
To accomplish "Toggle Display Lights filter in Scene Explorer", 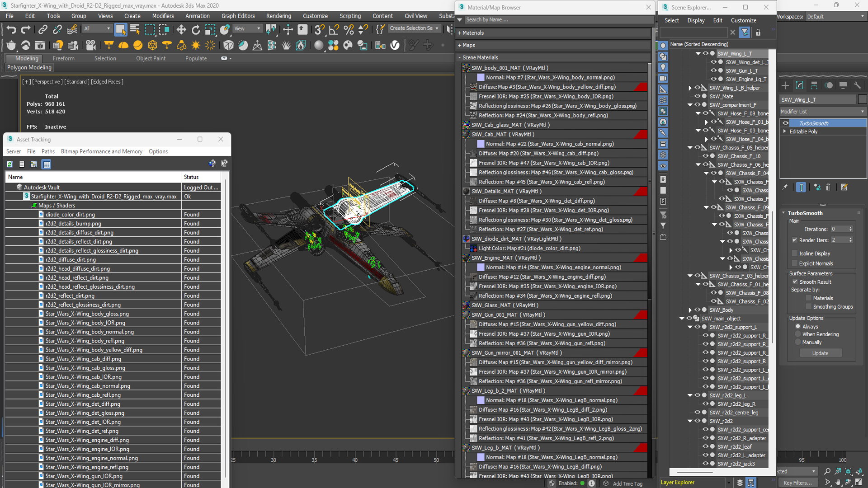I will (663, 67).
